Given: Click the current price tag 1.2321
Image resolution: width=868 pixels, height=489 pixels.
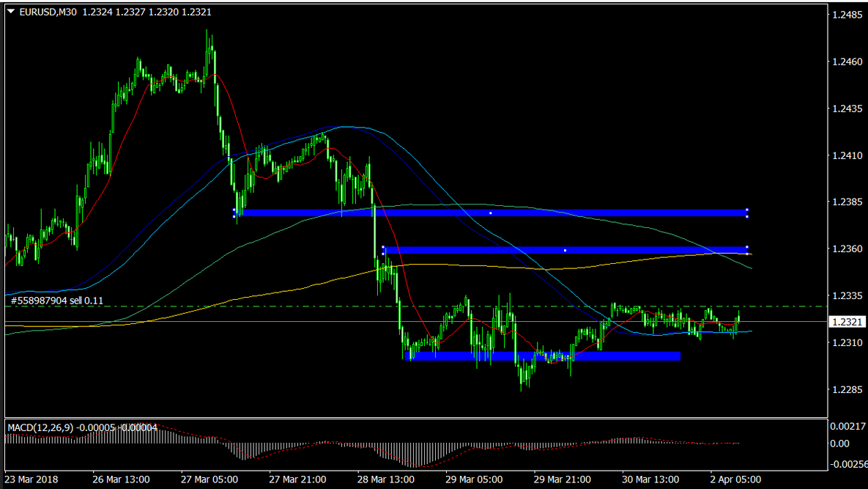Looking at the screenshot, I should (847, 322).
